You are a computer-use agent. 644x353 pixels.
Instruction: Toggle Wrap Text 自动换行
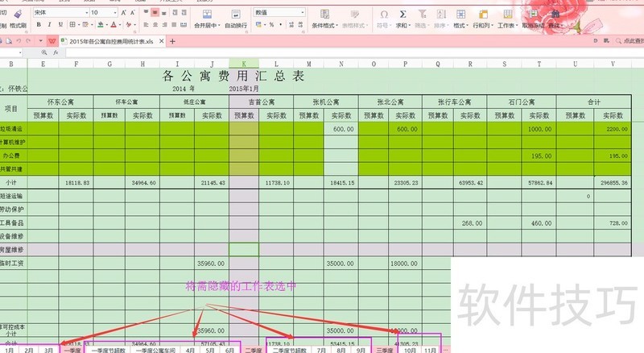pos(236,19)
